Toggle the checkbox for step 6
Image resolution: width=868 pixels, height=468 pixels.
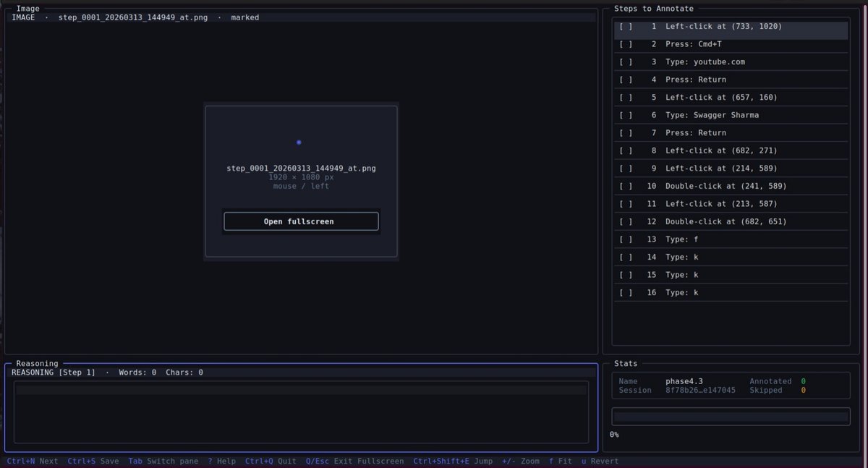click(x=626, y=115)
